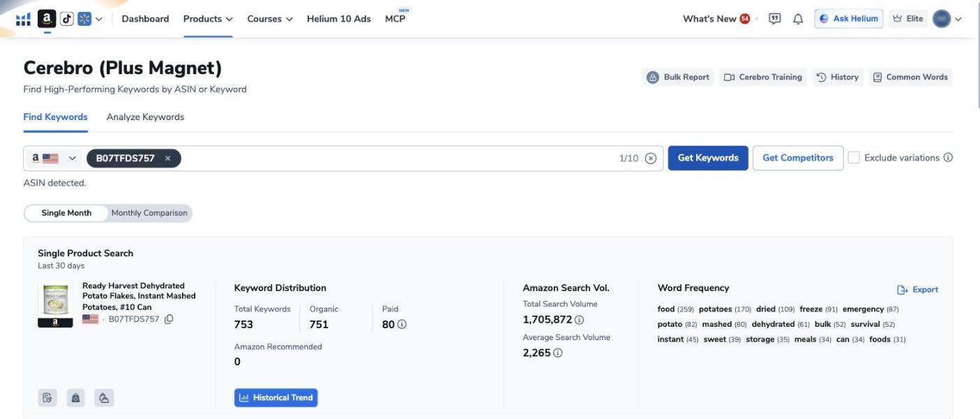Click the Total Keywords value 753

click(243, 325)
